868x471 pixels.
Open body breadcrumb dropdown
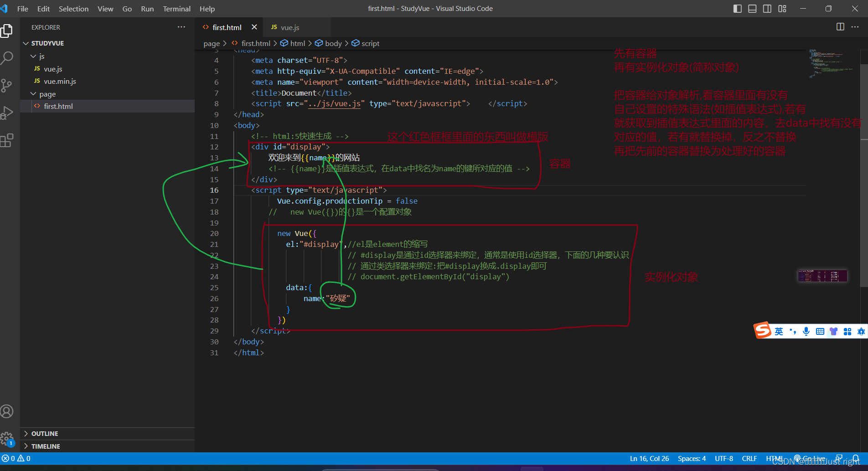coord(328,43)
